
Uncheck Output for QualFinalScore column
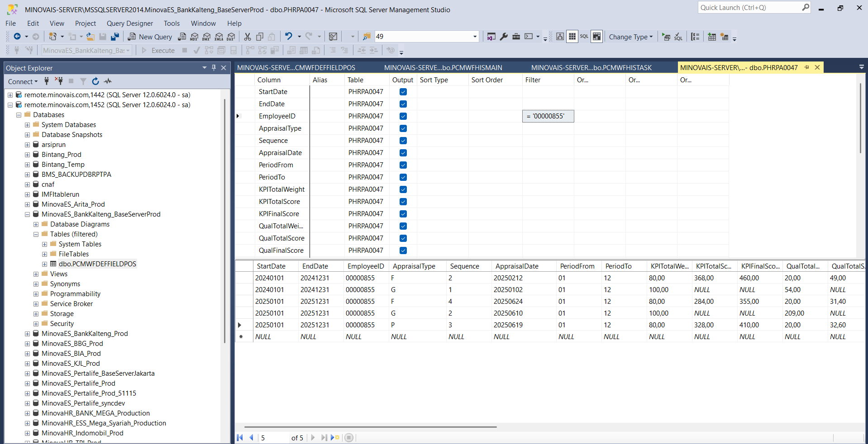coord(403,250)
